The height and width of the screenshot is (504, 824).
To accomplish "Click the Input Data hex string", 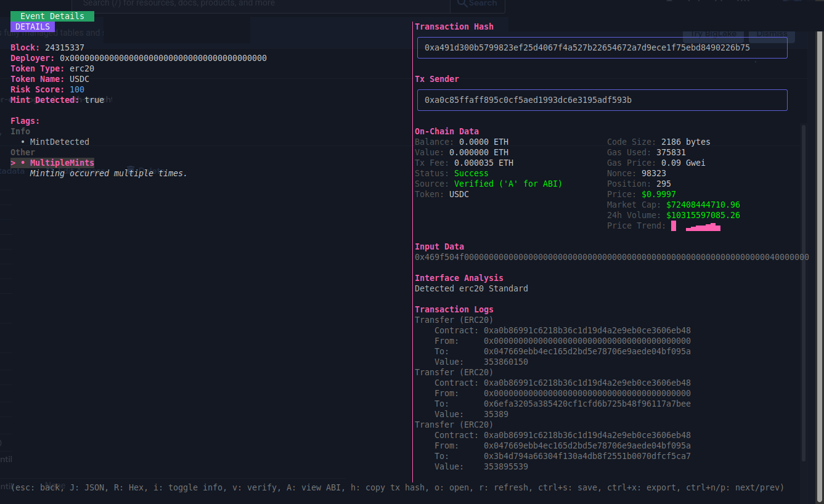I will (611, 257).
